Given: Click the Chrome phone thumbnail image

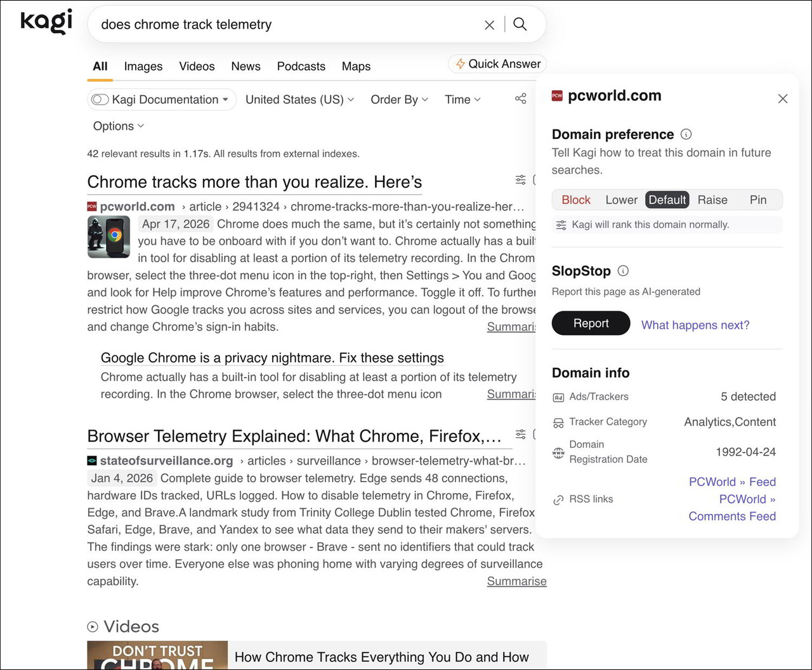Looking at the screenshot, I should click(108, 237).
